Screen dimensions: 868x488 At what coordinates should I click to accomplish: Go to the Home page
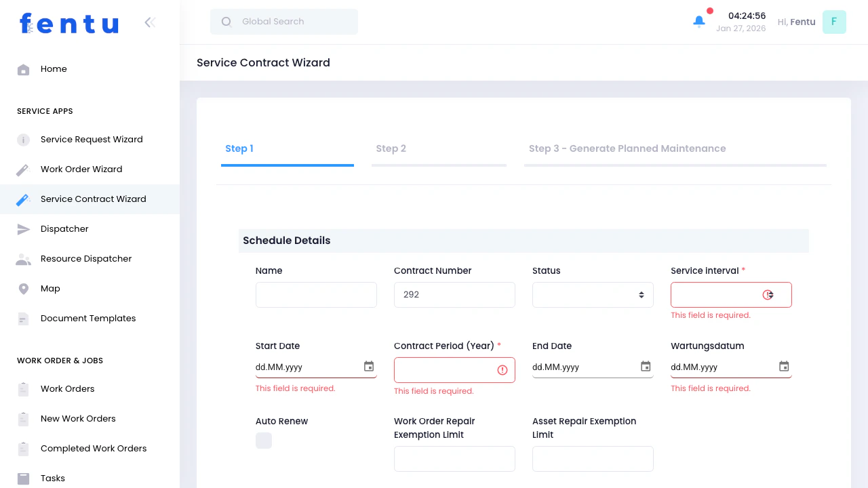coord(54,68)
